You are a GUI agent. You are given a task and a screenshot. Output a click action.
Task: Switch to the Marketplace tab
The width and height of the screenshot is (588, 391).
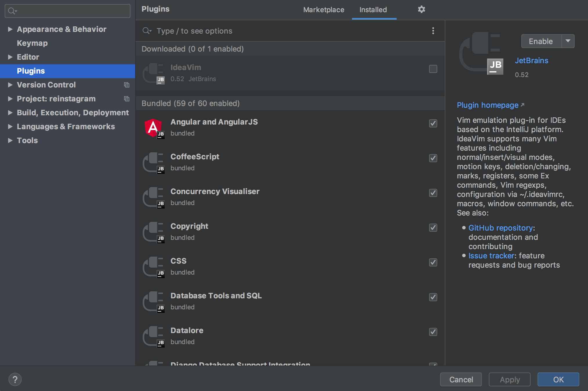(324, 10)
